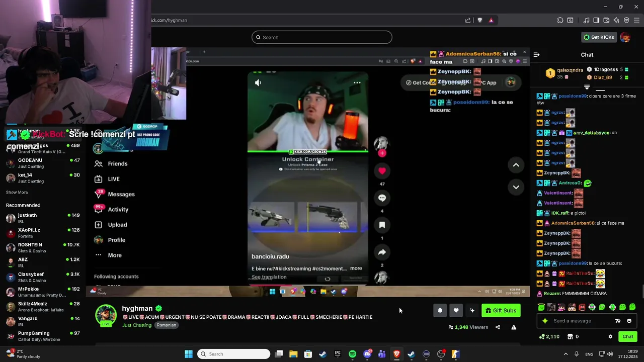Click the translate icon in the message box
The image size is (644, 362).
click(x=618, y=321)
